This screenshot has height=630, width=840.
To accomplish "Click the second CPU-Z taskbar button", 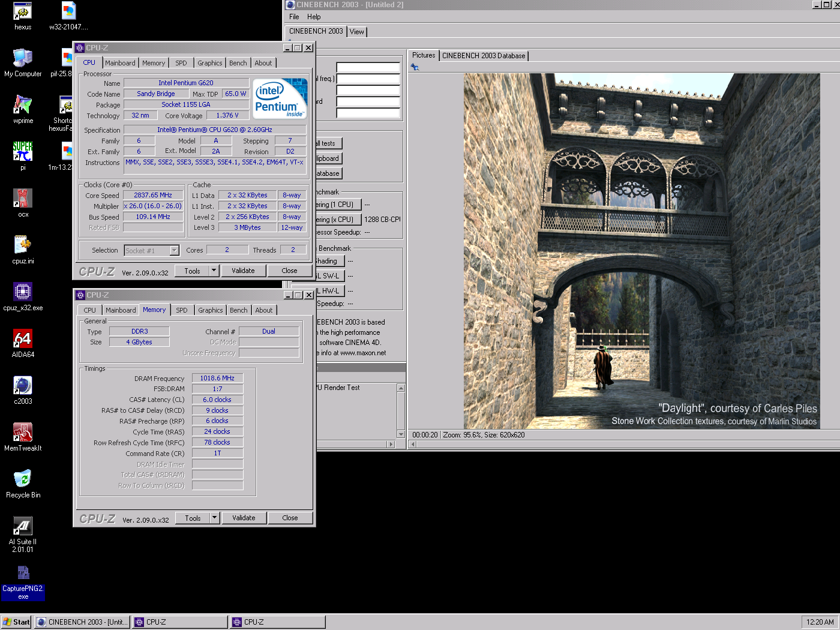I will 278,622.
